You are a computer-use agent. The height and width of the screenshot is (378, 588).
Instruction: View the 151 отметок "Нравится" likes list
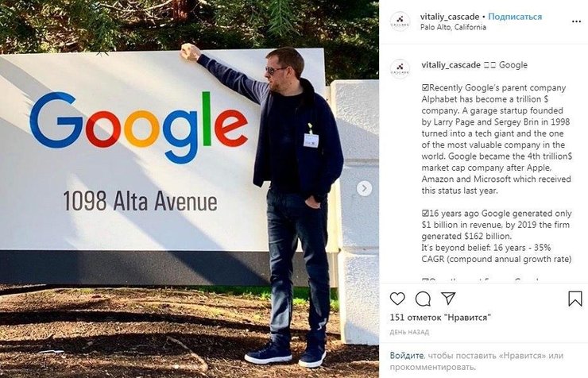(440, 318)
